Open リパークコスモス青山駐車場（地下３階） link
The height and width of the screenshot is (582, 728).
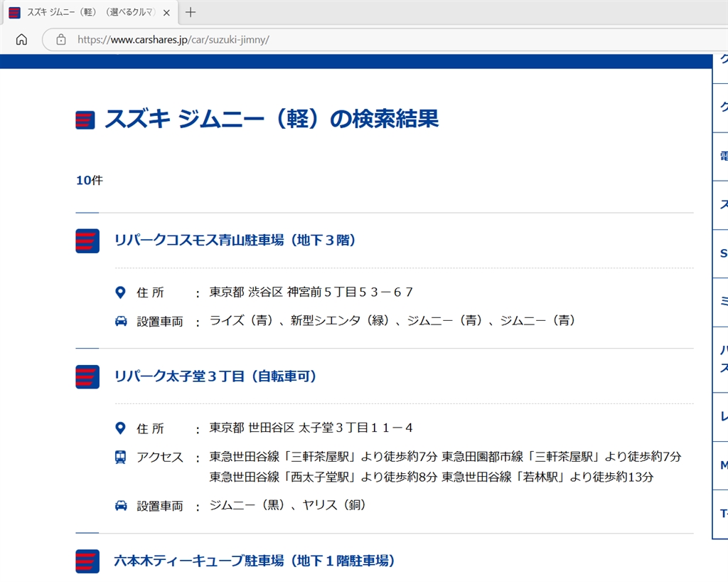pyautogui.click(x=235, y=240)
